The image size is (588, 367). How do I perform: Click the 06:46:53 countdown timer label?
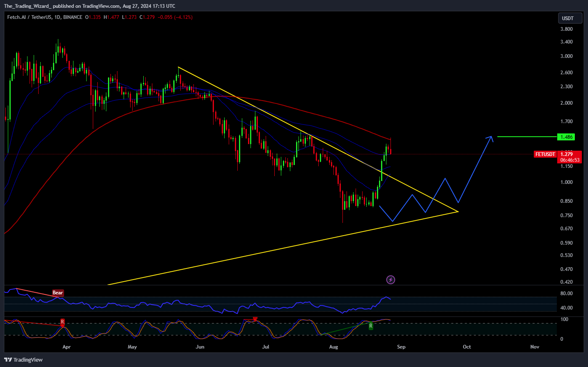click(570, 160)
